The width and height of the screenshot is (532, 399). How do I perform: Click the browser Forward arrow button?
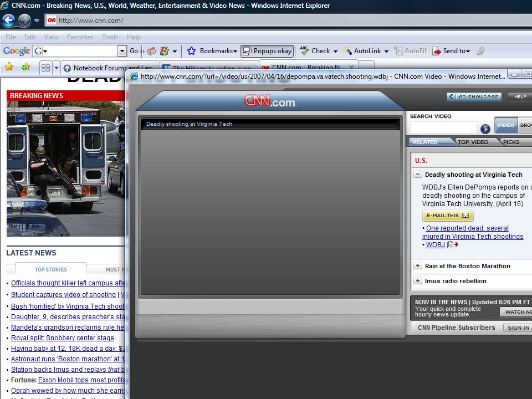[24, 21]
